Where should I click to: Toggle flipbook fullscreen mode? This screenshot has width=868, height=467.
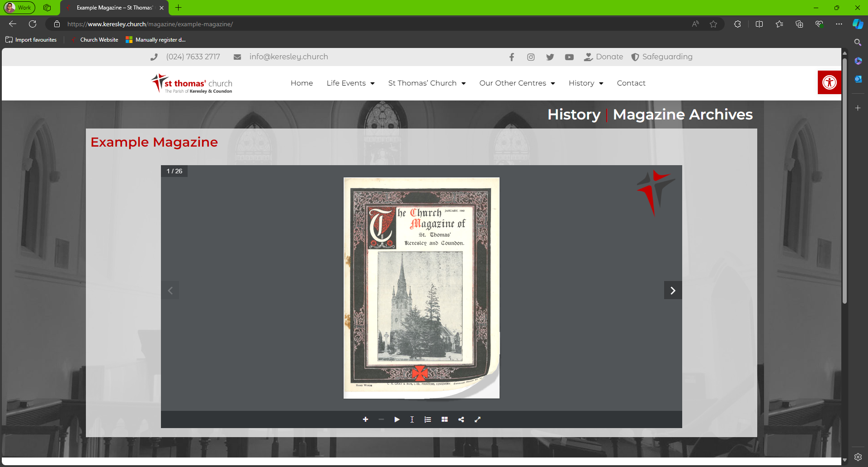[477, 419]
